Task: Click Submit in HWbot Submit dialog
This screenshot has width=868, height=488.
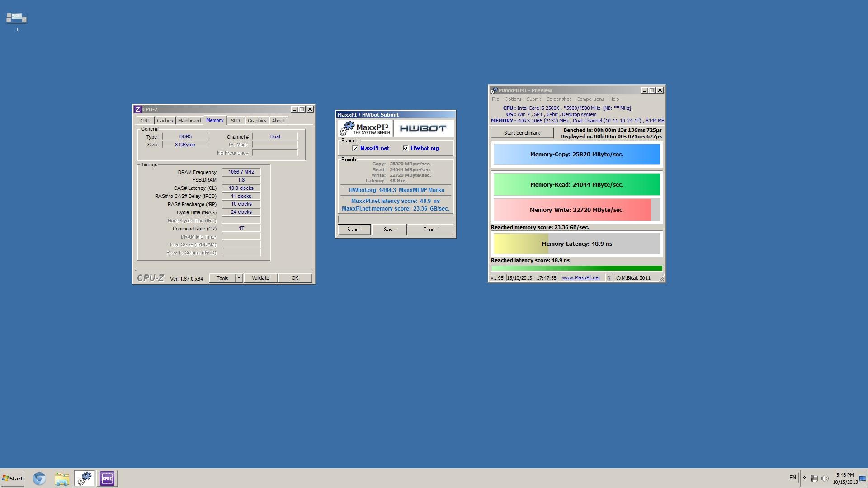Action: coord(354,230)
